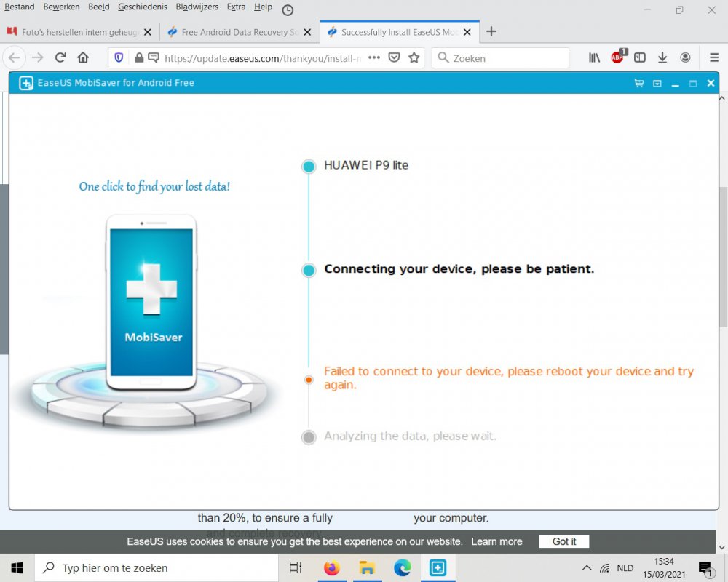Image resolution: width=728 pixels, height=582 pixels.
Task: Click the EaseUS MobiSaver logo icon
Action: pos(26,83)
